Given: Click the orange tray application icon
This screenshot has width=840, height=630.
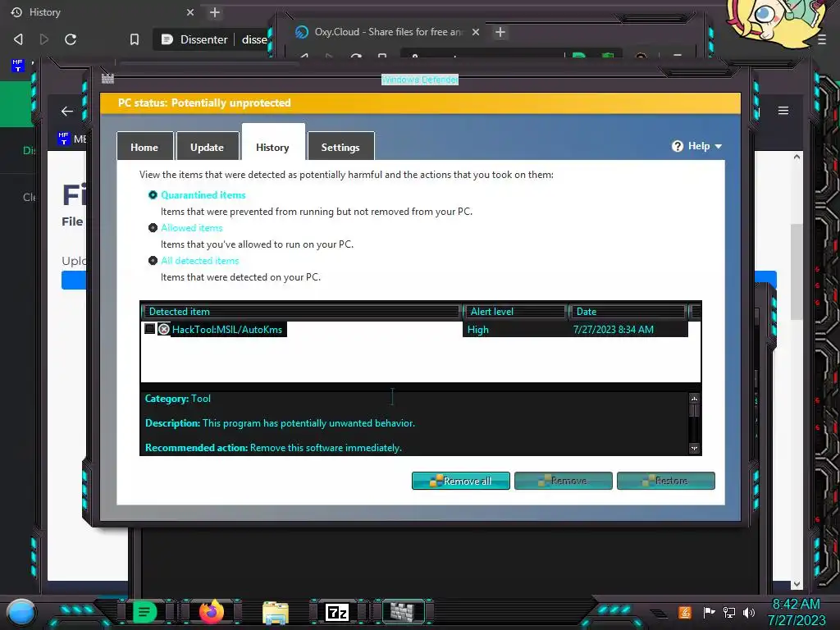Looking at the screenshot, I should 685,612.
